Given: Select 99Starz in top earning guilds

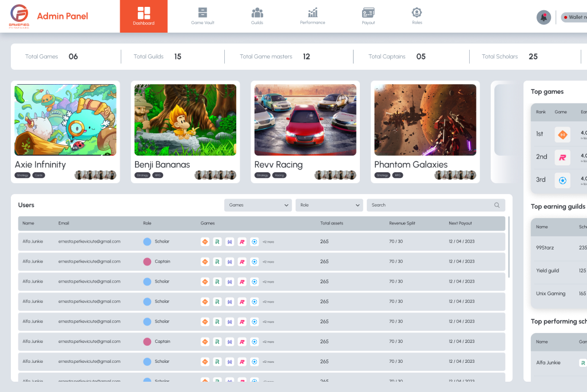Looking at the screenshot, I should coord(545,248).
